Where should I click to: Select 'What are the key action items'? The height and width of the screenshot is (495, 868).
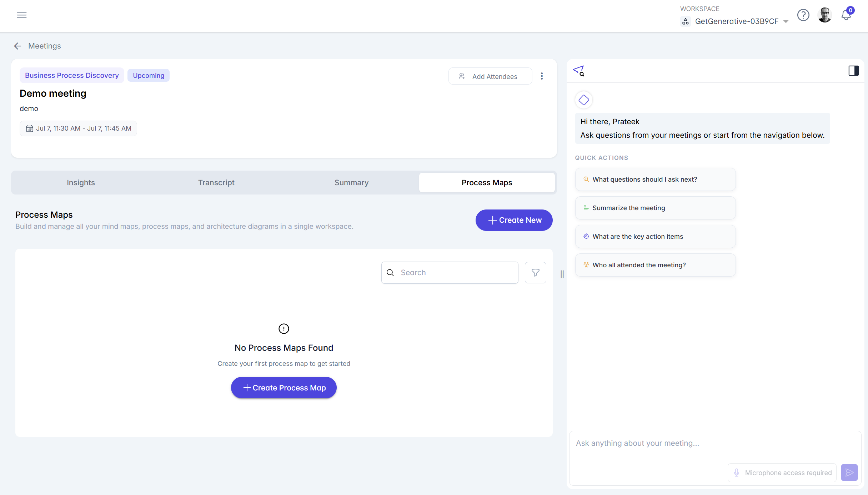(x=656, y=237)
